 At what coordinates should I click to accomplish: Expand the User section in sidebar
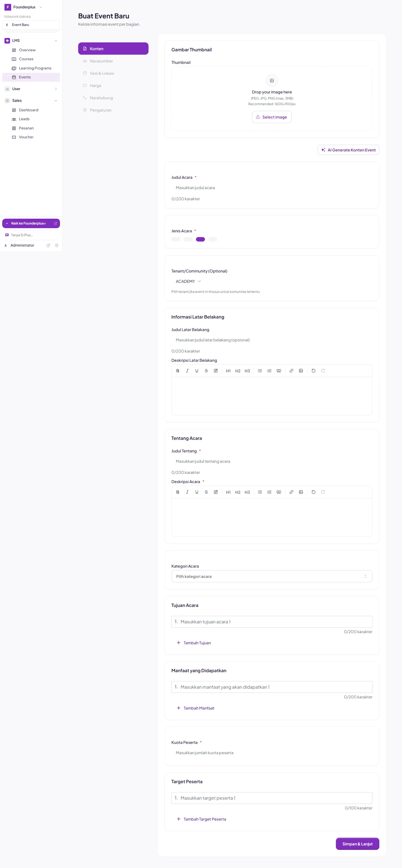(x=31, y=89)
